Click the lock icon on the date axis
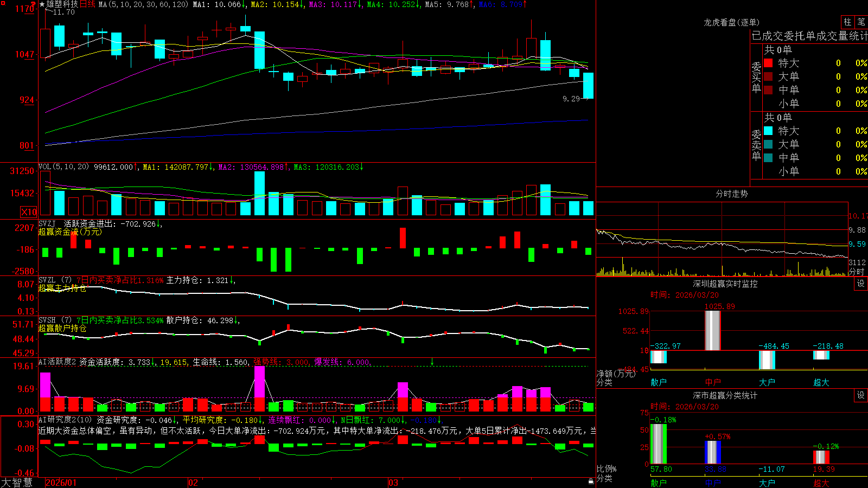This screenshot has height=488, width=868. click(591, 481)
